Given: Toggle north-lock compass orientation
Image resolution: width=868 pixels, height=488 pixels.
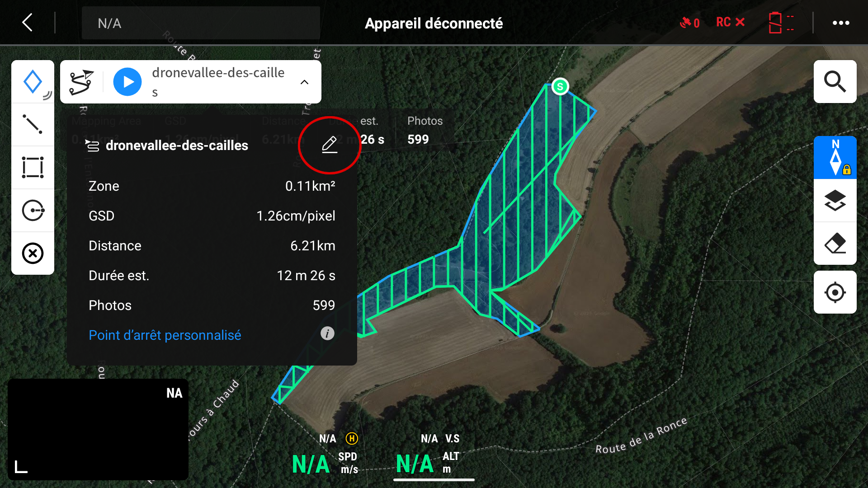Looking at the screenshot, I should coord(835,158).
